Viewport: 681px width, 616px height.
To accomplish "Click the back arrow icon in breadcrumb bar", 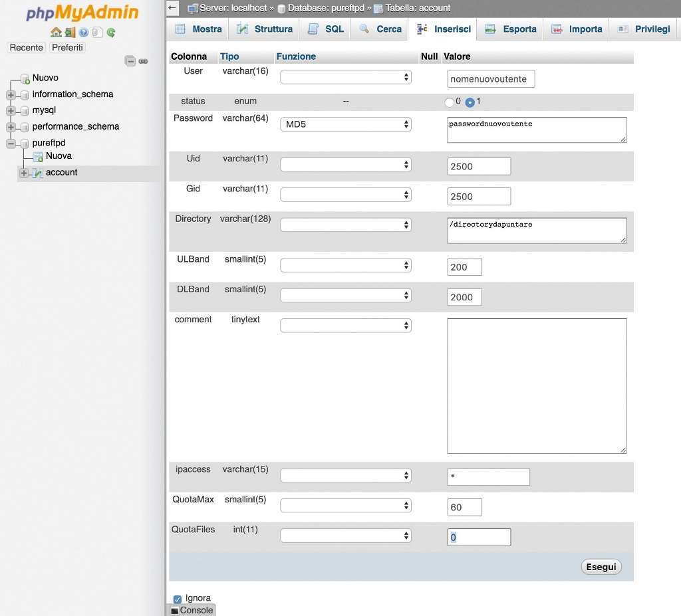I will tap(172, 8).
